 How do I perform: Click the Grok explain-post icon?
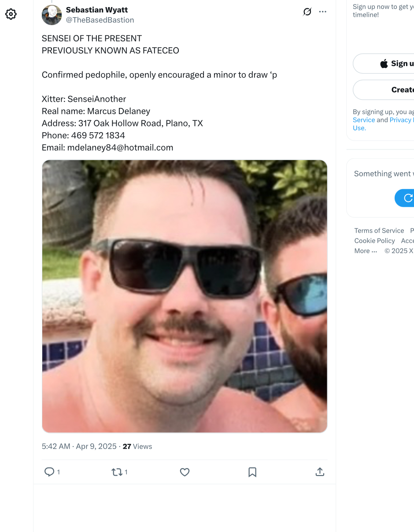click(307, 12)
